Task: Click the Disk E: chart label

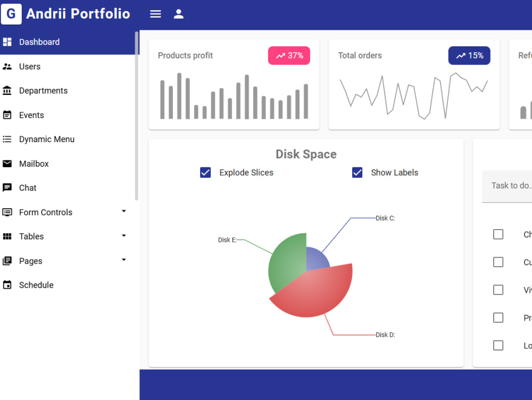Action: [227, 240]
